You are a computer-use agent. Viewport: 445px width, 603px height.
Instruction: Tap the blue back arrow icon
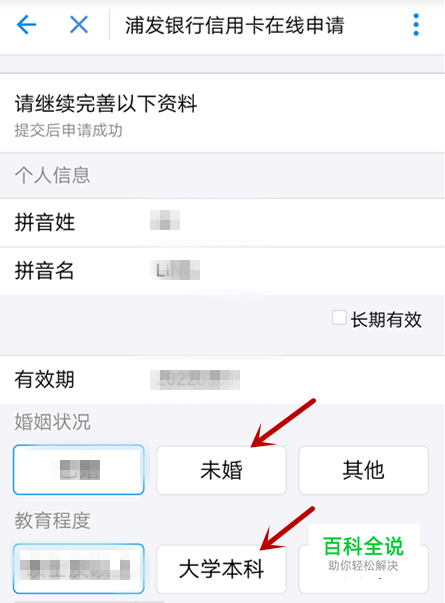click(27, 25)
